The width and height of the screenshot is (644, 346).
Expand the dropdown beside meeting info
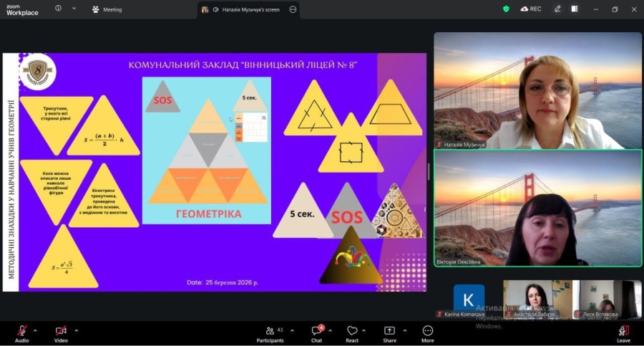point(74,8)
